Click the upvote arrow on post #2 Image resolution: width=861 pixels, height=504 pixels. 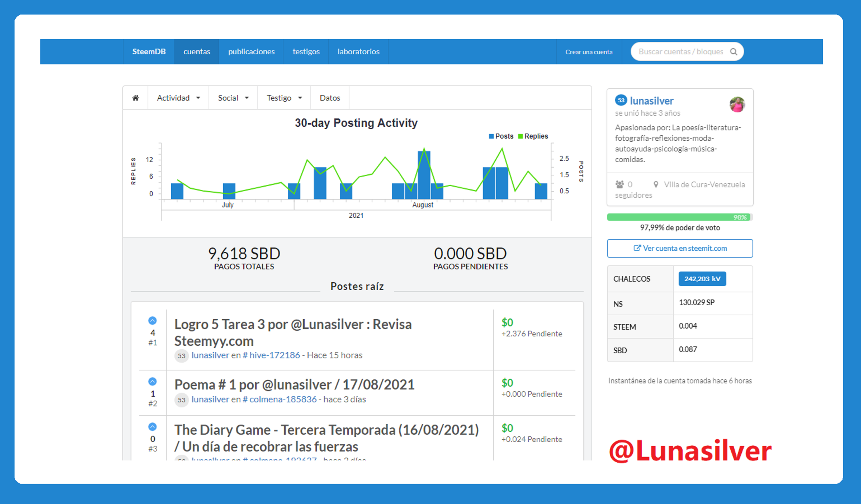(x=152, y=381)
